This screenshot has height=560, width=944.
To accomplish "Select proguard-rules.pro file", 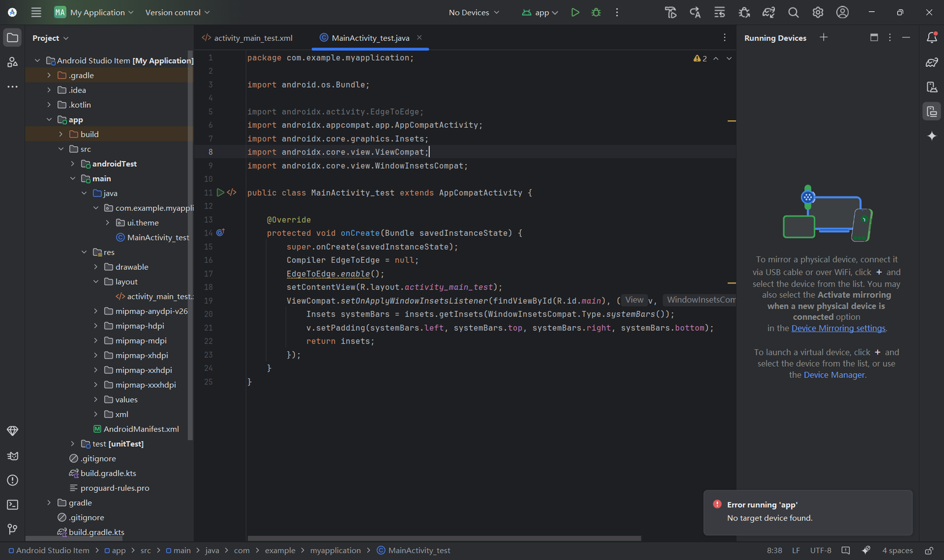I will [x=109, y=488].
